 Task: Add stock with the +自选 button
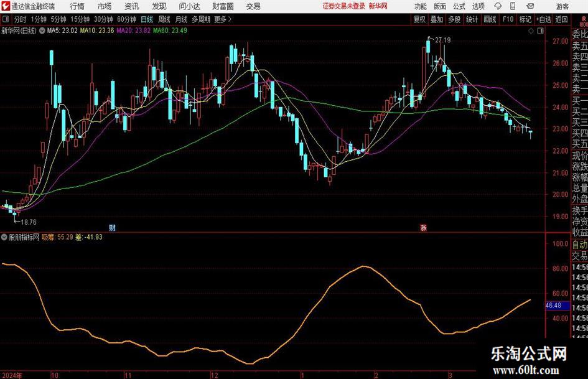(x=544, y=19)
